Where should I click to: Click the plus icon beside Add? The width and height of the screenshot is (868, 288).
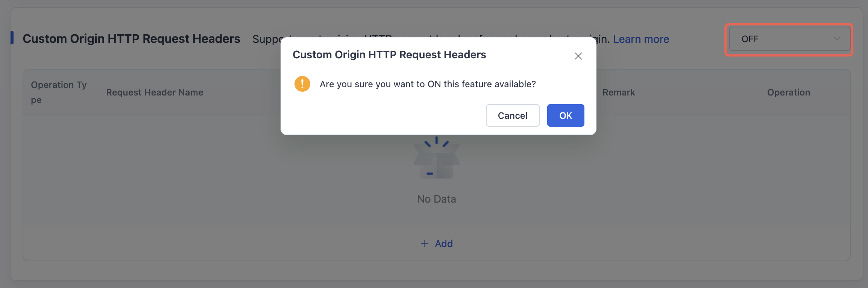click(x=425, y=244)
